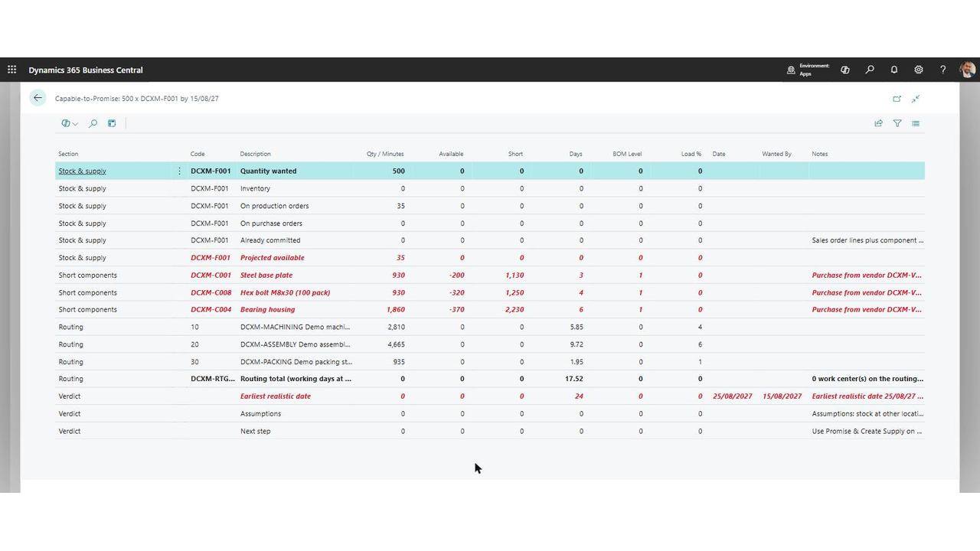
Task: Click the 15/08/2027 Wanted By cell
Action: 782,396
